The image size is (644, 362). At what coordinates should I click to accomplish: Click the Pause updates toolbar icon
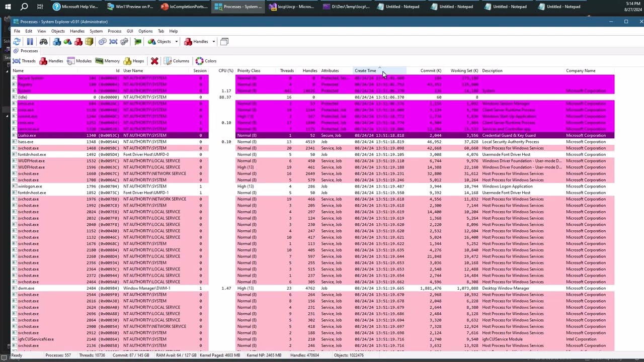pyautogui.click(x=30, y=42)
